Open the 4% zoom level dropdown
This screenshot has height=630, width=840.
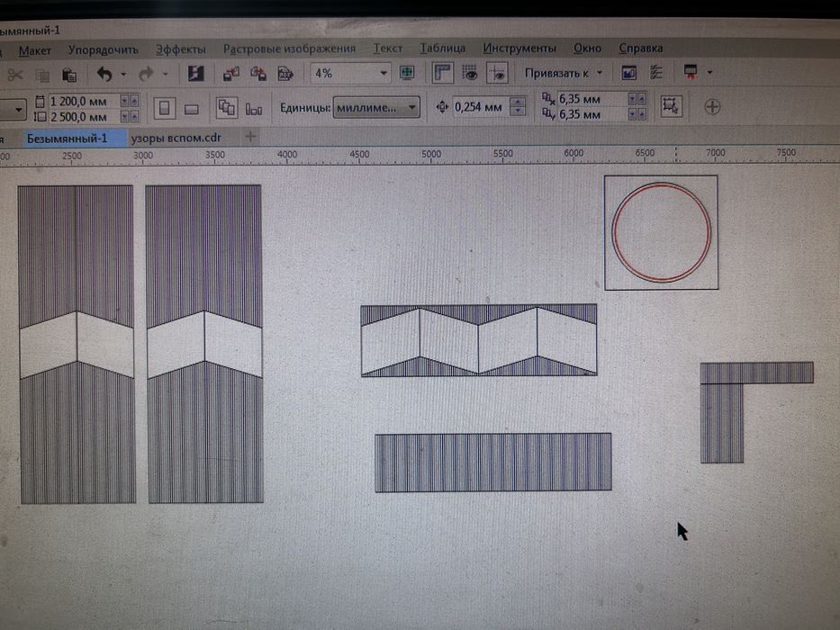click(384, 73)
